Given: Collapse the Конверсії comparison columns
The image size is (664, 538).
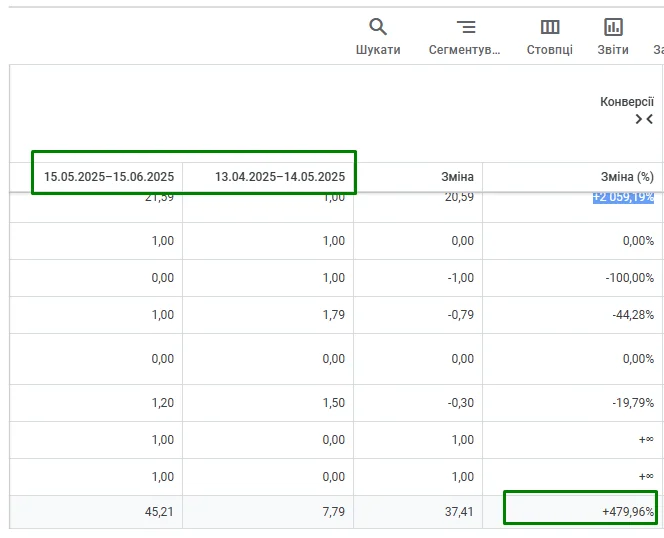Looking at the screenshot, I should click(x=644, y=119).
